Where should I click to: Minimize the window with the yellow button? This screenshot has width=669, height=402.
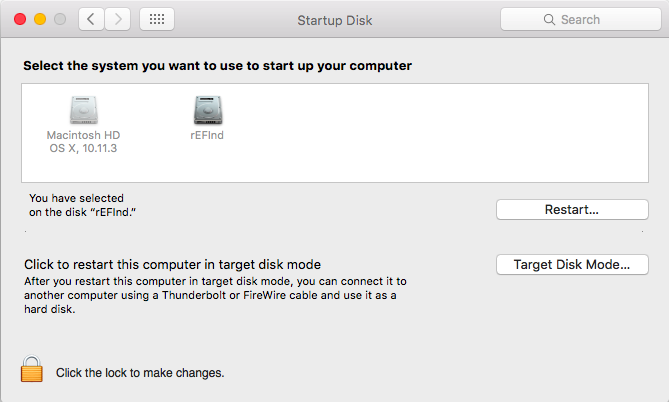pos(40,19)
